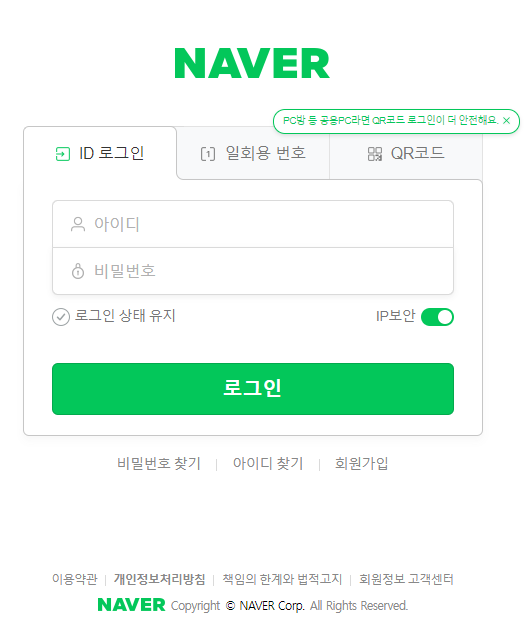Click the footer NAVER logo
This screenshot has height=632, width=531.
coord(131,605)
